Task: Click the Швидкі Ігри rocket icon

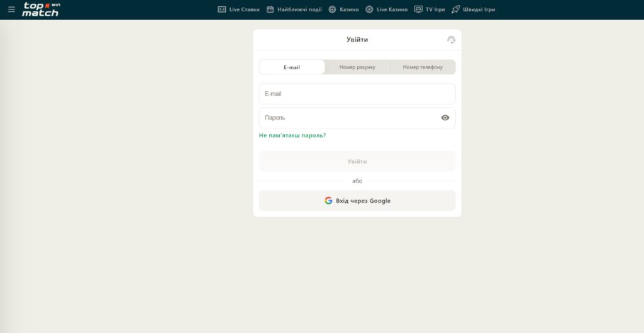Action: pos(456,9)
